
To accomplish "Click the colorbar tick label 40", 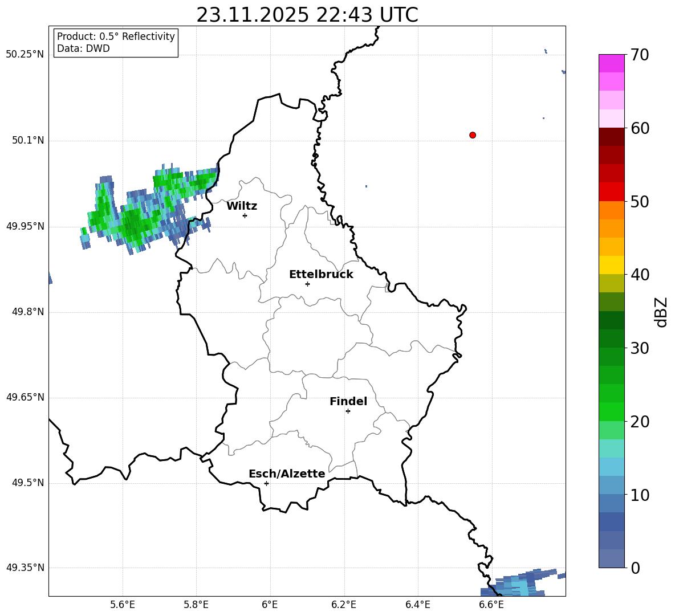I will click(x=640, y=275).
